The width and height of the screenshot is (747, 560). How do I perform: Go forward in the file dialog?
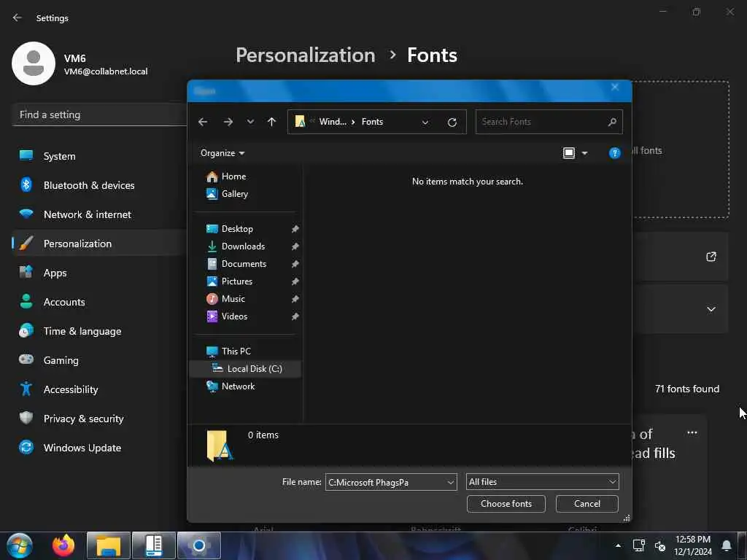228,122
